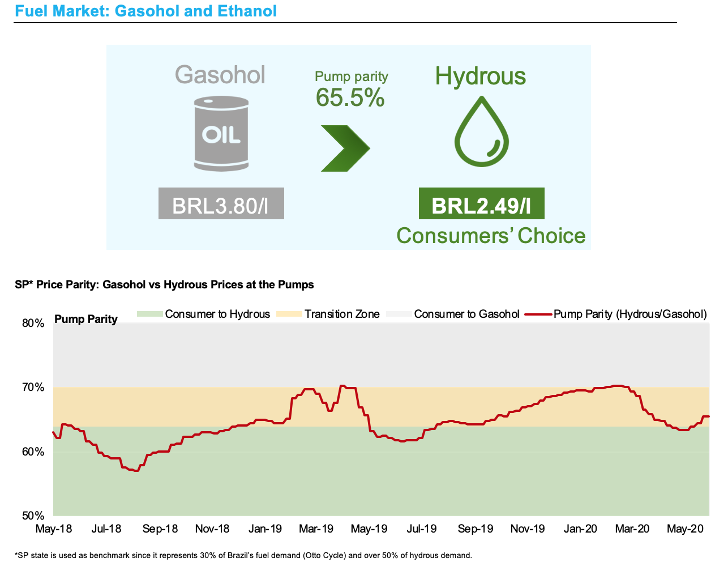Click the Mar-20 x-axis label

(632, 529)
